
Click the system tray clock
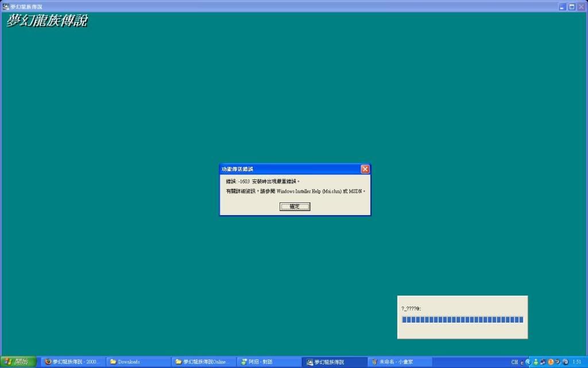point(577,362)
